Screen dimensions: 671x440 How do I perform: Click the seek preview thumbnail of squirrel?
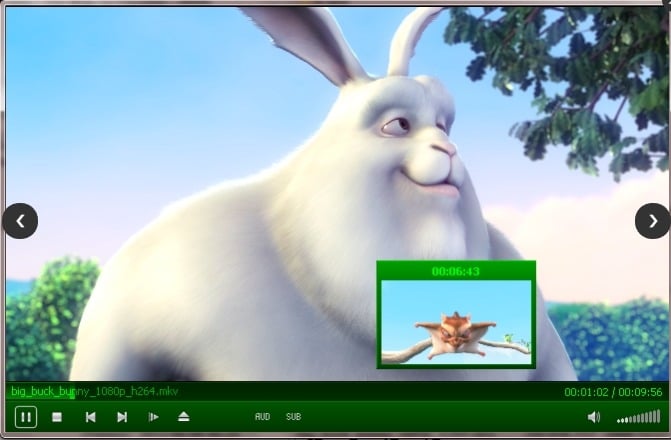456,322
